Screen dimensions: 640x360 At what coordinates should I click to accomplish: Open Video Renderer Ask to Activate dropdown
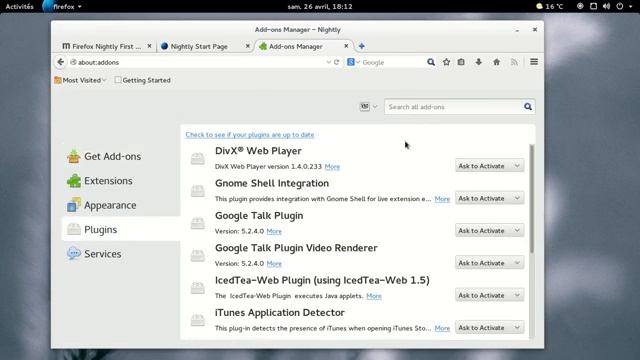click(489, 263)
